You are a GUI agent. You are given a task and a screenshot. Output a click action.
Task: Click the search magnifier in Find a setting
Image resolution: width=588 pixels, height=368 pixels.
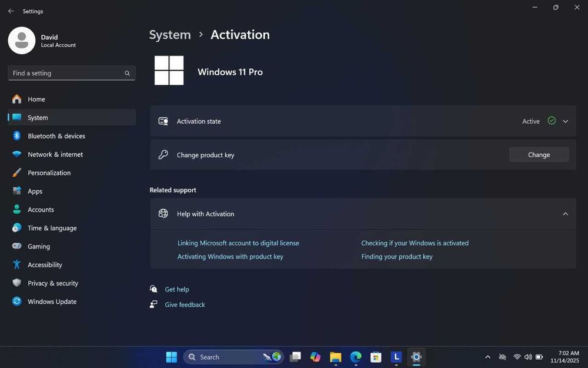click(x=128, y=73)
